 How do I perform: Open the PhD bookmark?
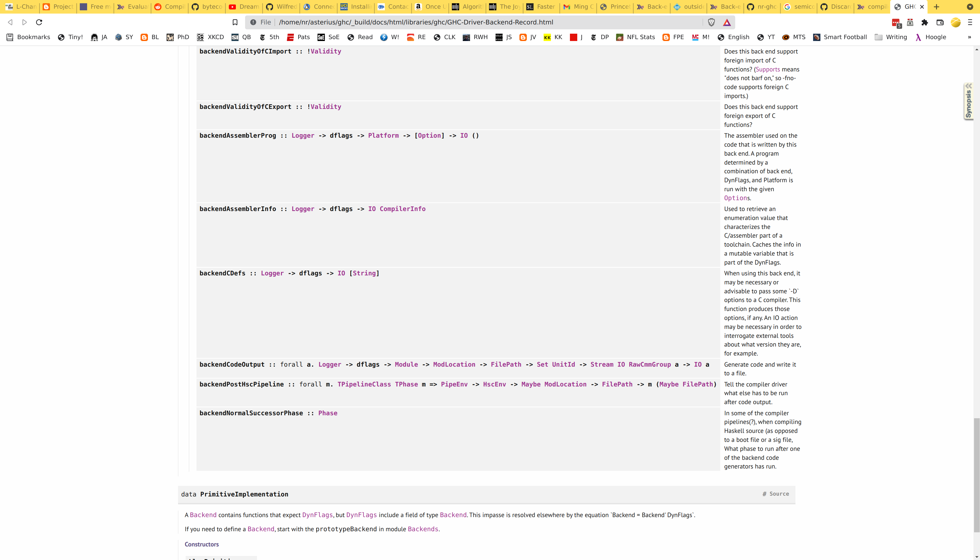click(x=178, y=37)
